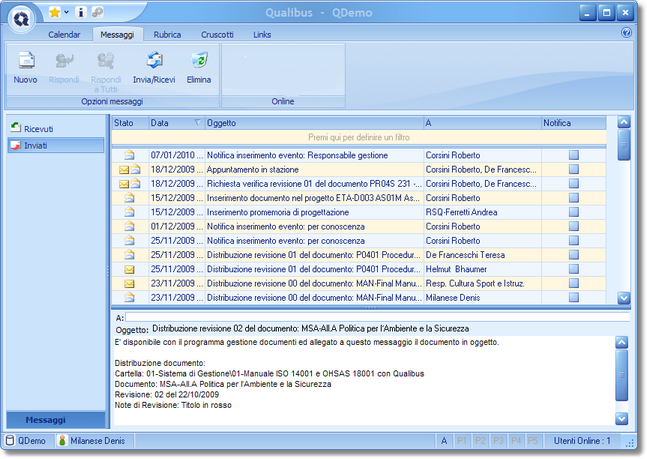
Task: Click the message list scrollbar thumb
Action: click(624, 145)
